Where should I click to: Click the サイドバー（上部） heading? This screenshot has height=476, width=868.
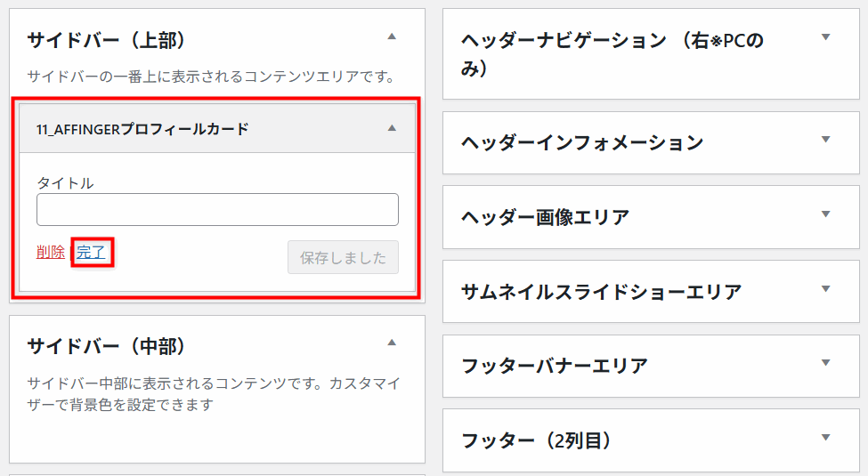106,40
